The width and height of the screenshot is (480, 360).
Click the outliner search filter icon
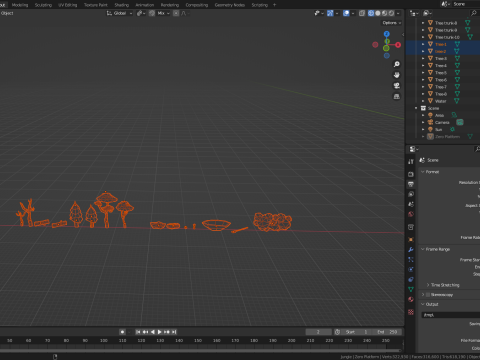[x=474, y=13]
